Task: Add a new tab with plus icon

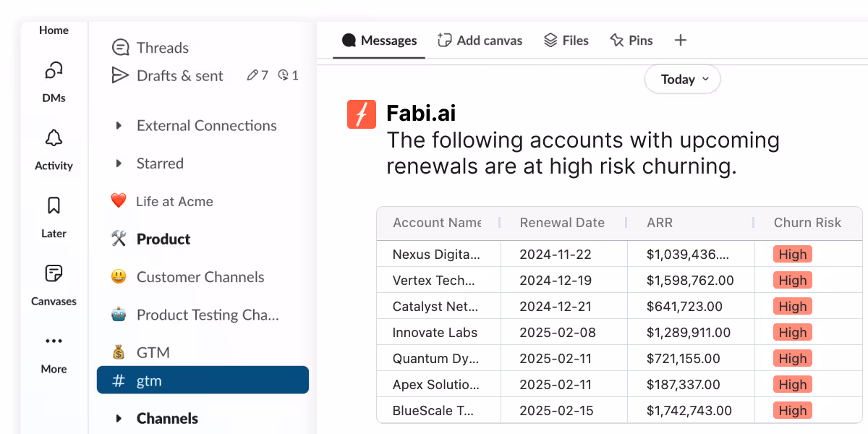Action: pos(680,41)
